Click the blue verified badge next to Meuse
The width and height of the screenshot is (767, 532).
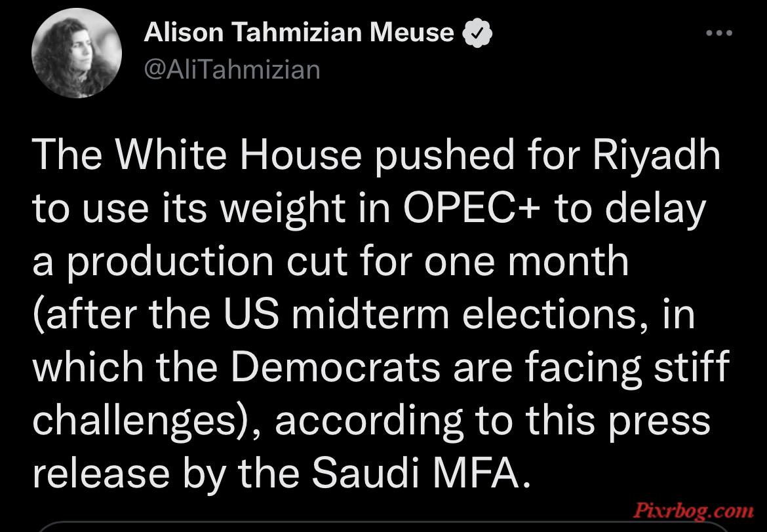(x=477, y=33)
